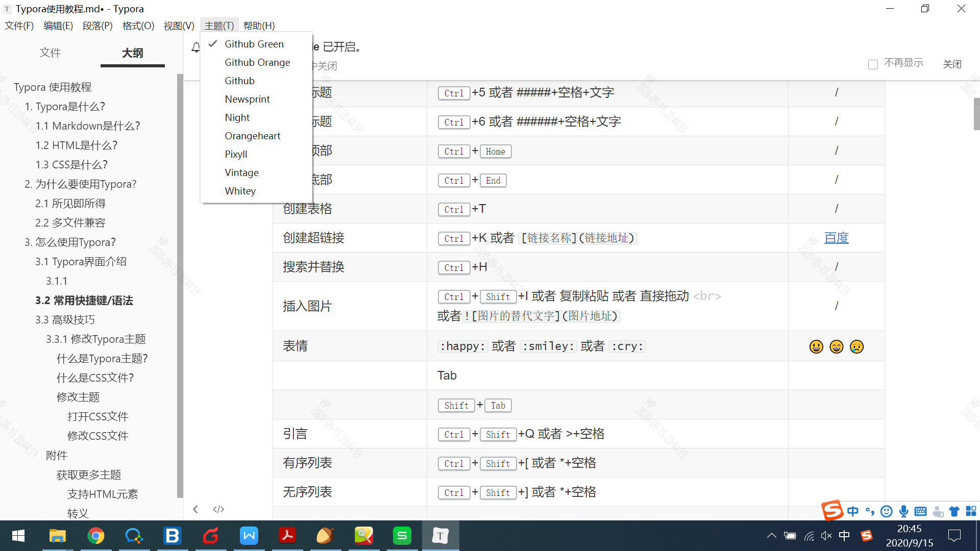Select the Github Green theme
Screen dimensions: 980x551
click(256, 44)
